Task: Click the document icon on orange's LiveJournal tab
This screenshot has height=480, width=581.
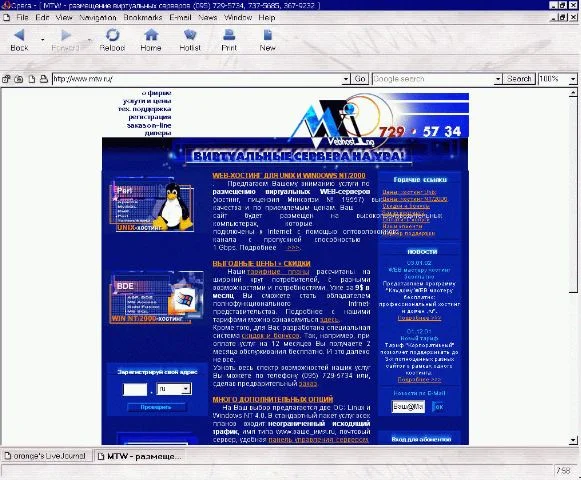Action: 8,456
